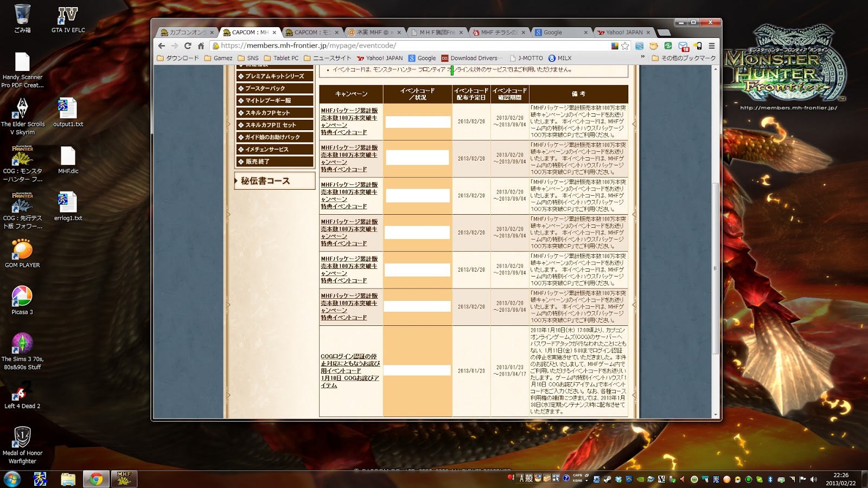Open a new Chrome tab

tap(663, 33)
